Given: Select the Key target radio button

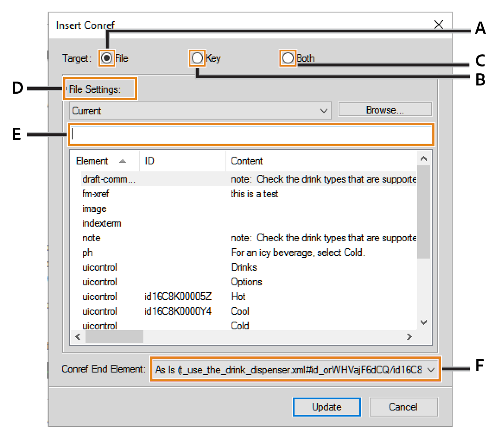Looking at the screenshot, I should 197,57.
